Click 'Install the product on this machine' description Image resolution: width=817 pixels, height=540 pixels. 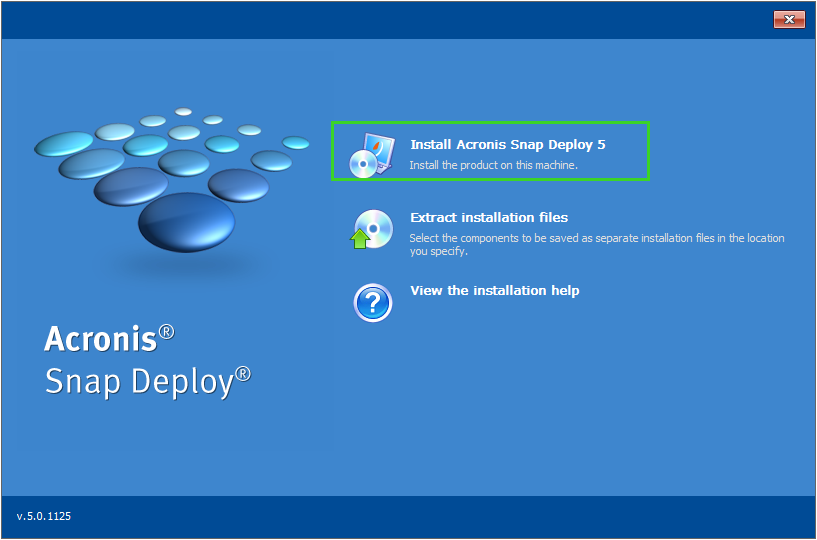[x=493, y=165]
